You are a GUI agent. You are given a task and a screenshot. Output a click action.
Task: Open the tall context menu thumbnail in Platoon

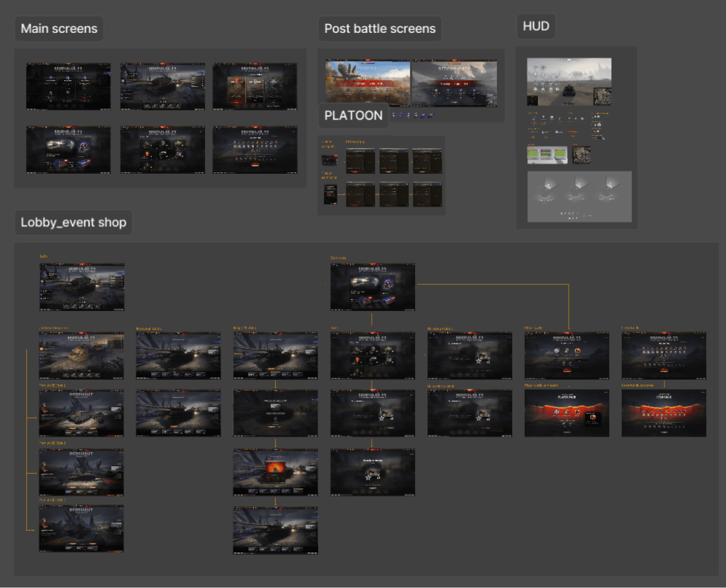coord(330,194)
